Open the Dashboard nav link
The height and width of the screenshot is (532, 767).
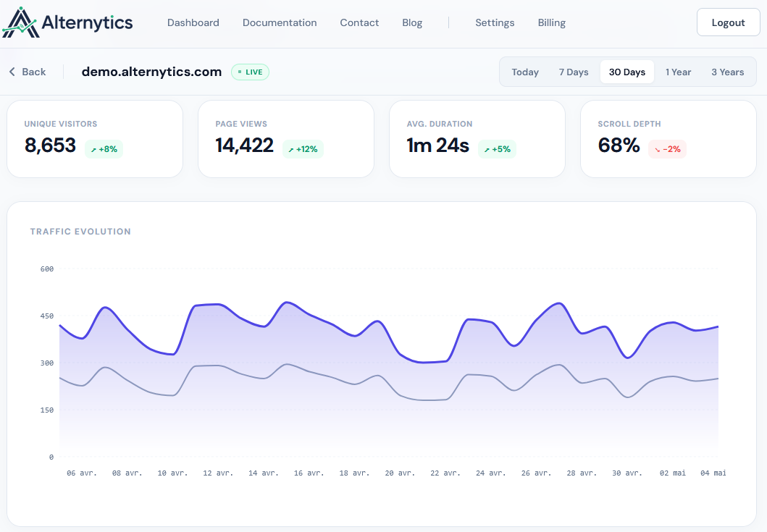tap(193, 22)
